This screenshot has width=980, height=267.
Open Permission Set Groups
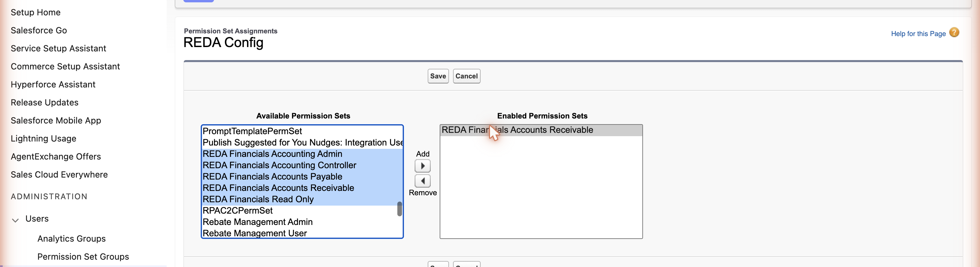tap(83, 257)
